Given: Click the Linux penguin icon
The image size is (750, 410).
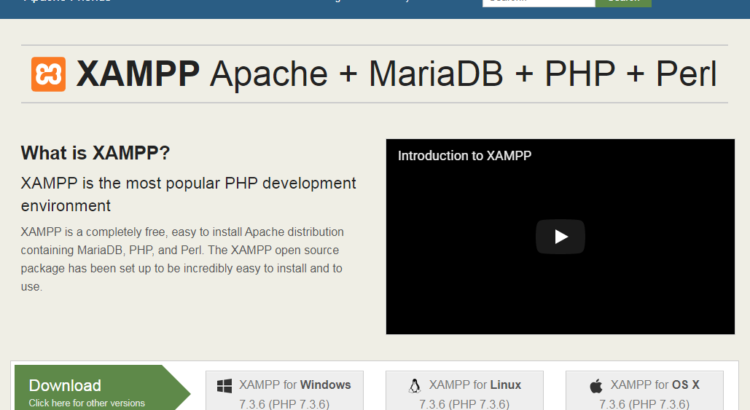Looking at the screenshot, I should [414, 385].
